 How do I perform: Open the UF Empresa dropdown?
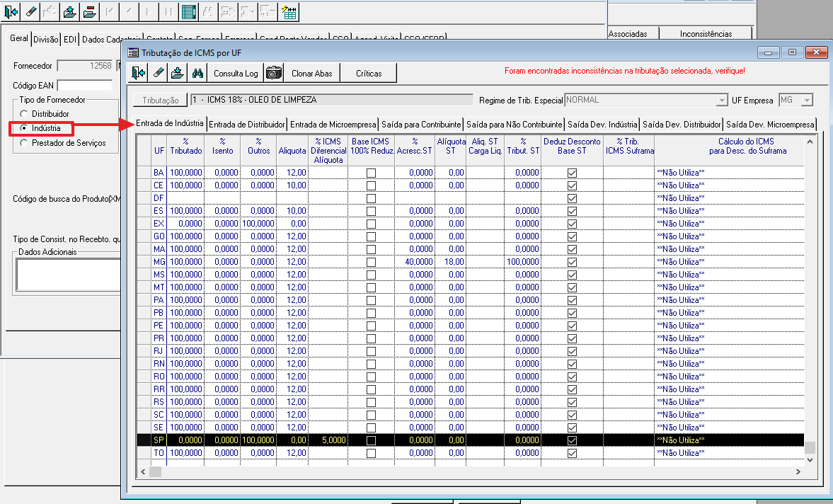pyautogui.click(x=807, y=101)
